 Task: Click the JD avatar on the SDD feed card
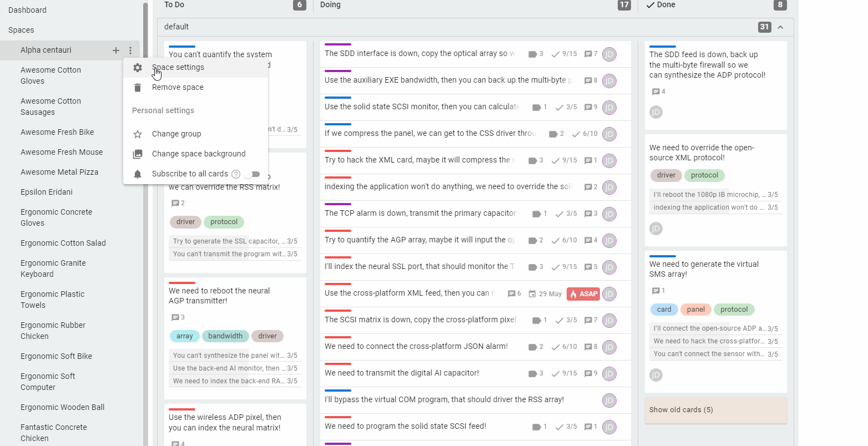[x=656, y=111]
